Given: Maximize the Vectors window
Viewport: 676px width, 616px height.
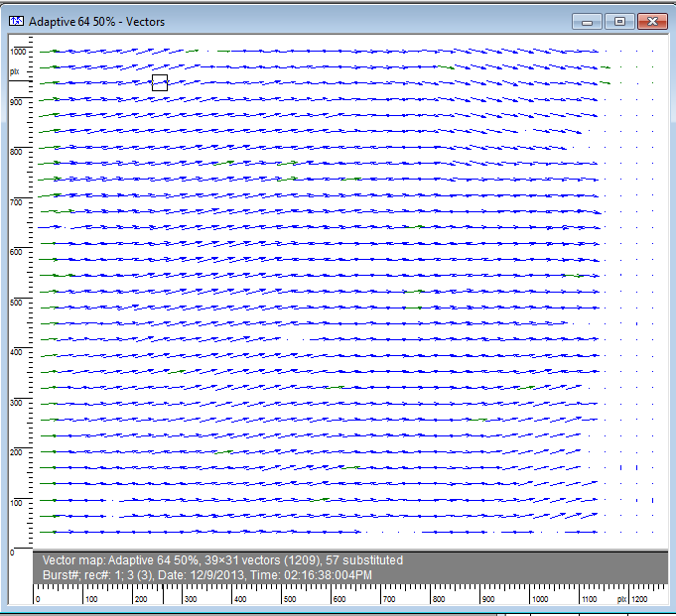Looking at the screenshot, I should click(x=619, y=22).
